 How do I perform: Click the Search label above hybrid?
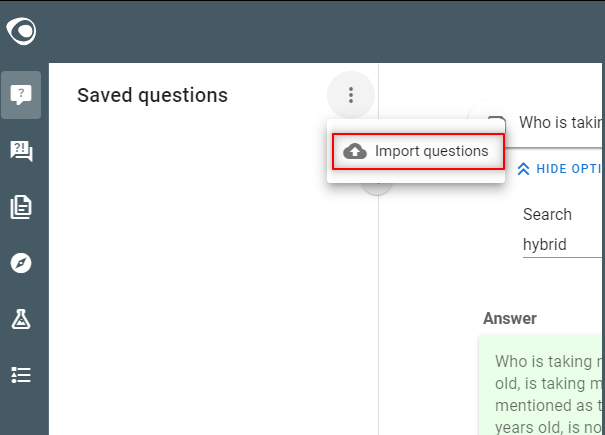[x=547, y=215]
